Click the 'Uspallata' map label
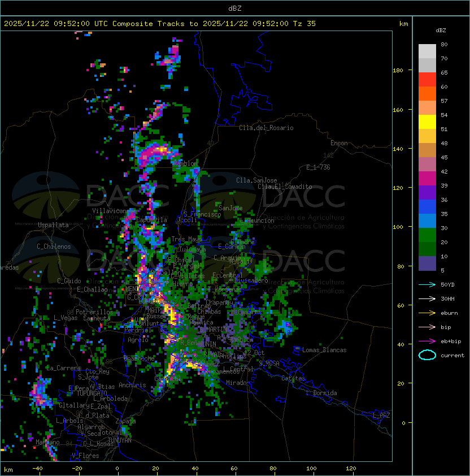The image size is (470, 476). (53, 225)
